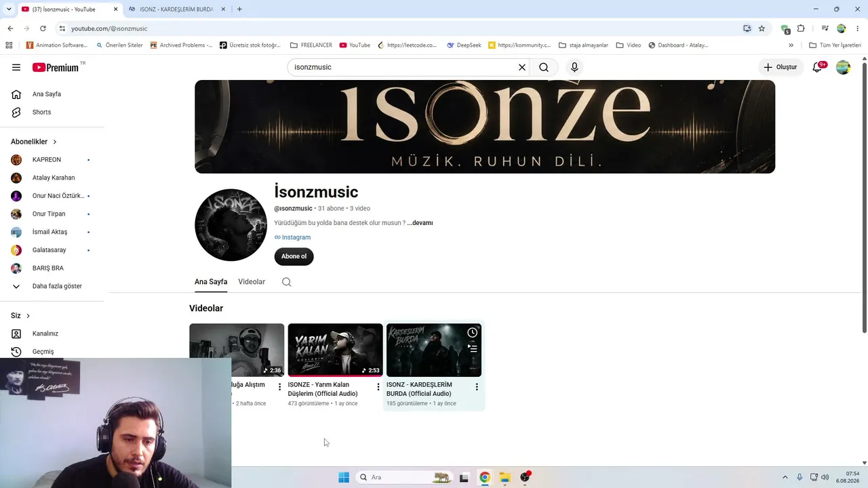Add KARDEŞLERİM BURDA video to queue

coord(473,348)
